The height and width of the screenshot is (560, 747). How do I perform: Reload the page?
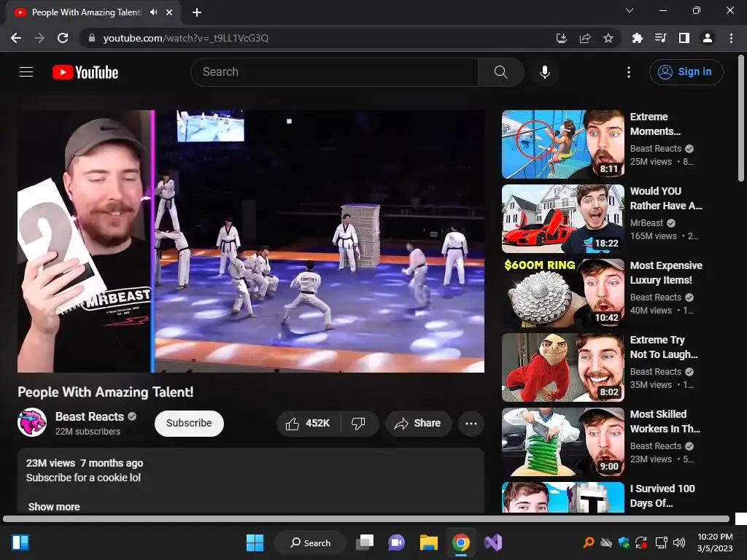(63, 38)
